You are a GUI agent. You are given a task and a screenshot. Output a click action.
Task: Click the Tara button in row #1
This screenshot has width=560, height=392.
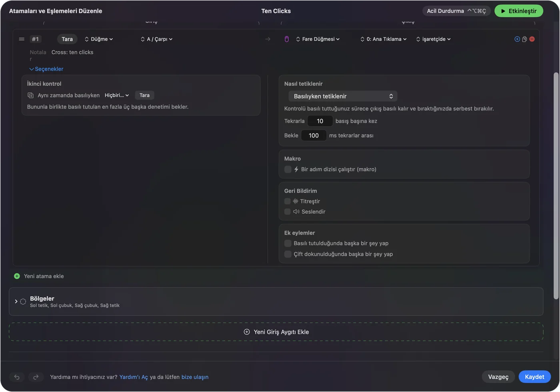67,39
